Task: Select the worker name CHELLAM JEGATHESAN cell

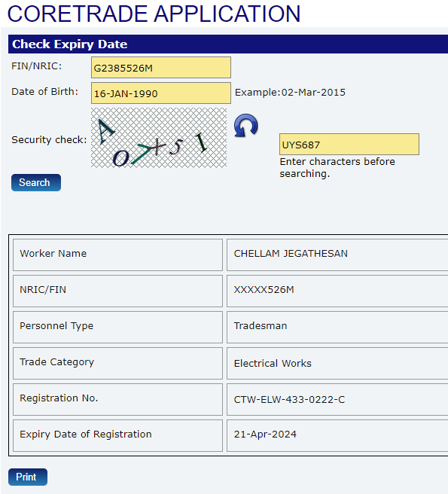Action: click(x=337, y=255)
